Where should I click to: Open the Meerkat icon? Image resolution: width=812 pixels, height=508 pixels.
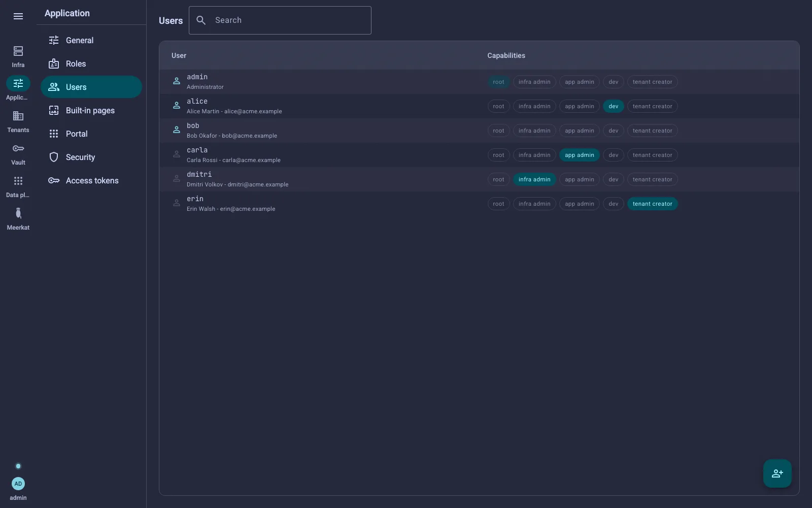[18, 213]
